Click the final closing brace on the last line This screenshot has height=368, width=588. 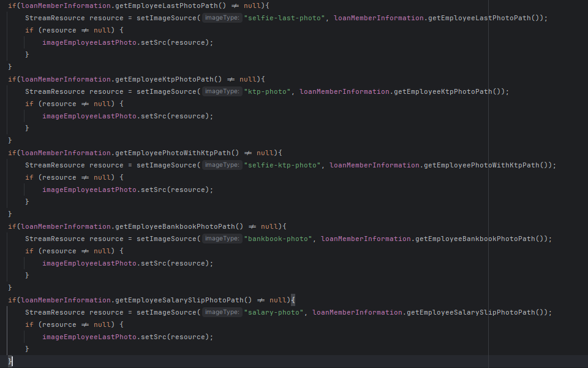[10, 361]
